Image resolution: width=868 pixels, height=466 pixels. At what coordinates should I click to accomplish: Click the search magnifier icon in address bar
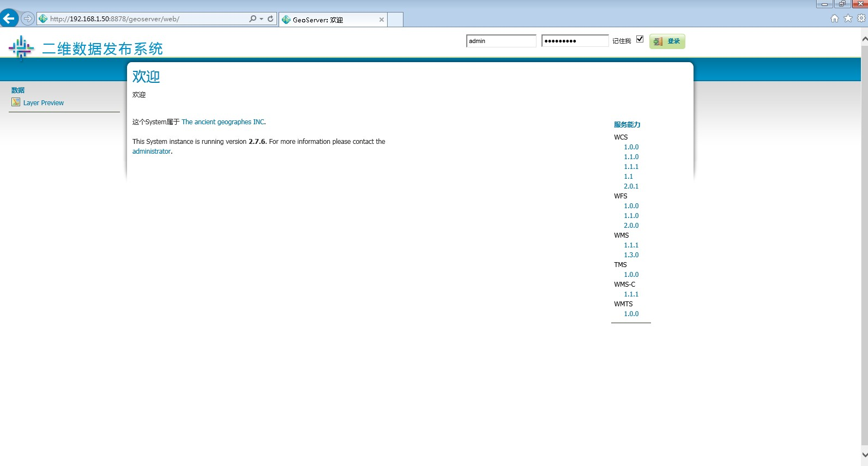click(x=252, y=19)
